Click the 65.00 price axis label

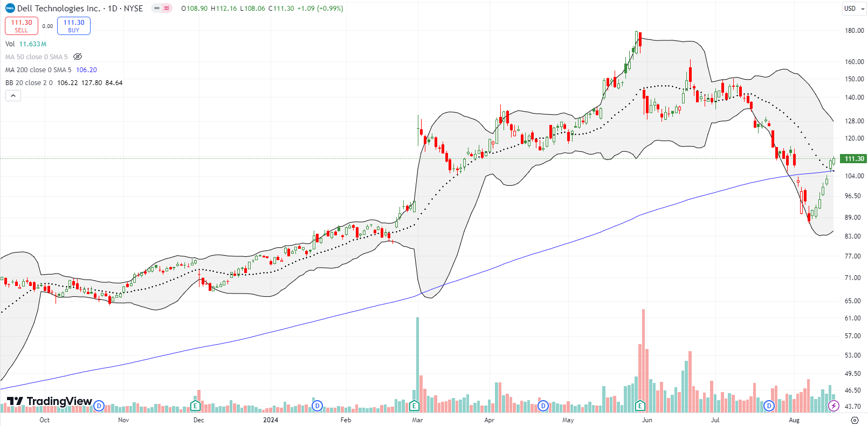coord(853,301)
